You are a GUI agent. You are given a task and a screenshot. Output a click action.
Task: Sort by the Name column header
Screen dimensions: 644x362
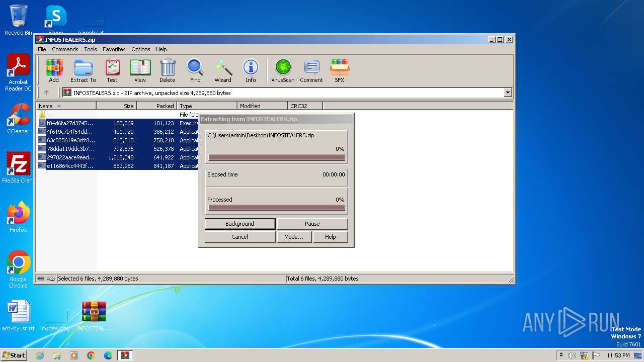pos(66,106)
